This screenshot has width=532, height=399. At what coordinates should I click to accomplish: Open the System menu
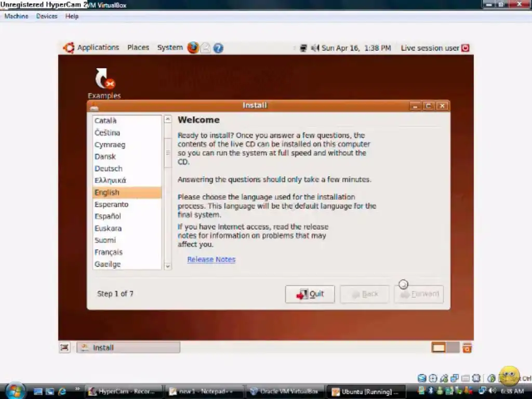tap(170, 47)
